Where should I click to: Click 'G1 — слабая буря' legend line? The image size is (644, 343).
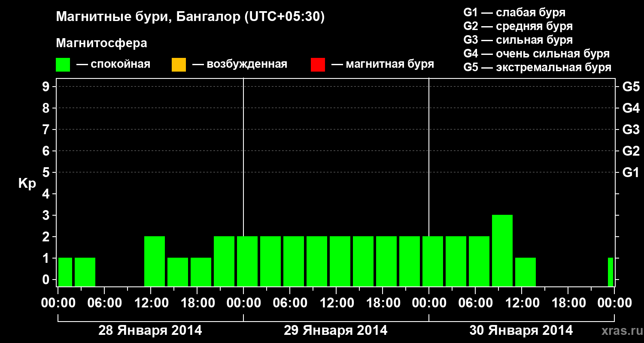[514, 12]
